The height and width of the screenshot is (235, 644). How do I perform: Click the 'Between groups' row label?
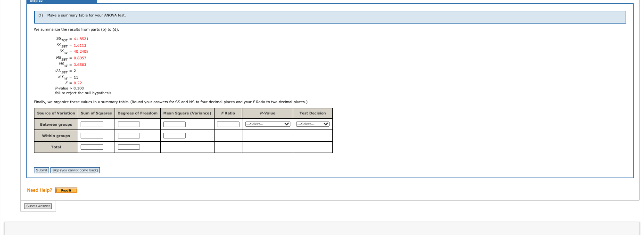[x=56, y=124]
